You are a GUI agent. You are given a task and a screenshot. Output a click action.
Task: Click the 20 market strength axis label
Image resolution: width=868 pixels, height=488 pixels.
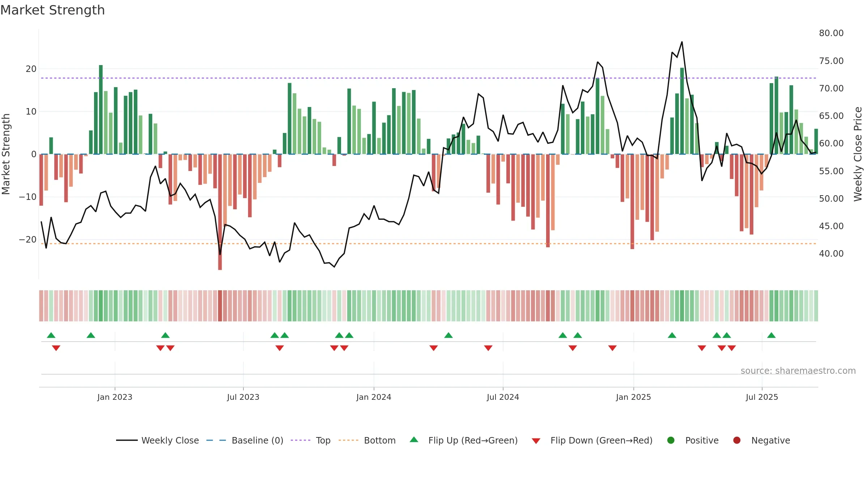31,69
